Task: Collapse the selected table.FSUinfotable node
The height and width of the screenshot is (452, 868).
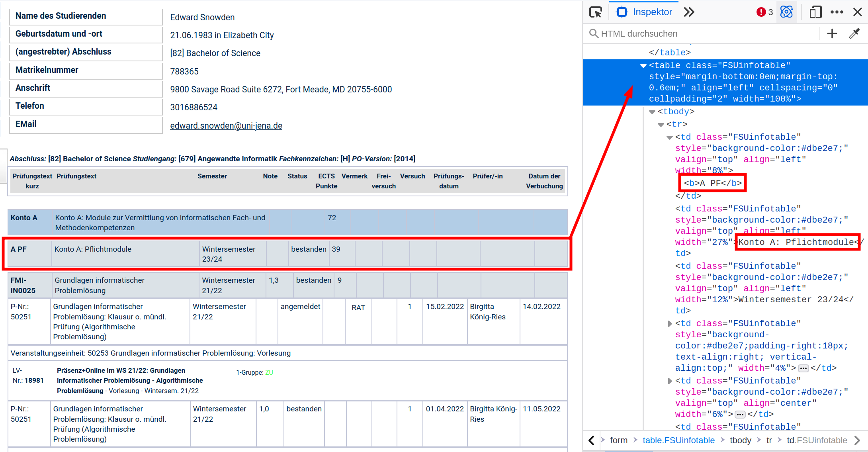Action: pyautogui.click(x=643, y=66)
